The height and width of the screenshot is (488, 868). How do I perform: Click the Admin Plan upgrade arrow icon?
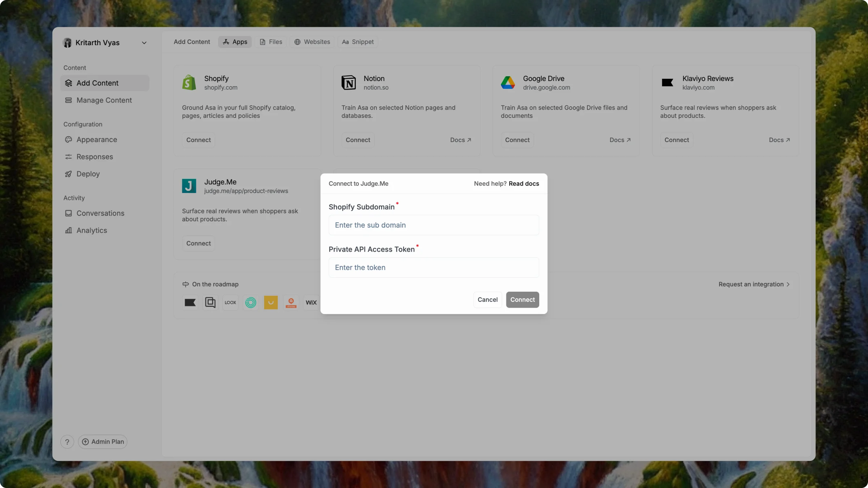tap(85, 442)
